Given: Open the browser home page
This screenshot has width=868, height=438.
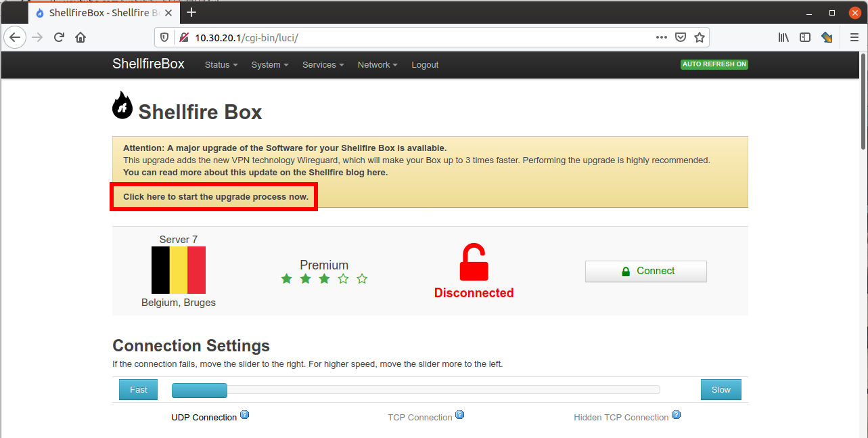Looking at the screenshot, I should coord(81,37).
